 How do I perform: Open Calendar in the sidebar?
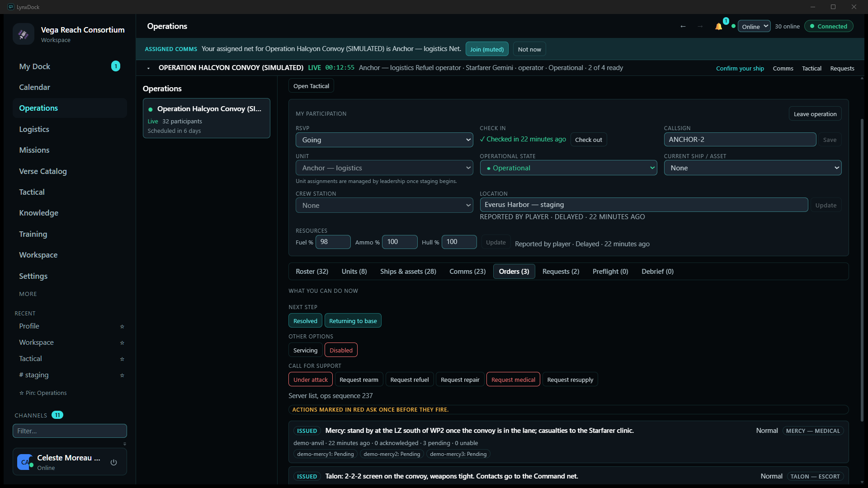coord(70,87)
